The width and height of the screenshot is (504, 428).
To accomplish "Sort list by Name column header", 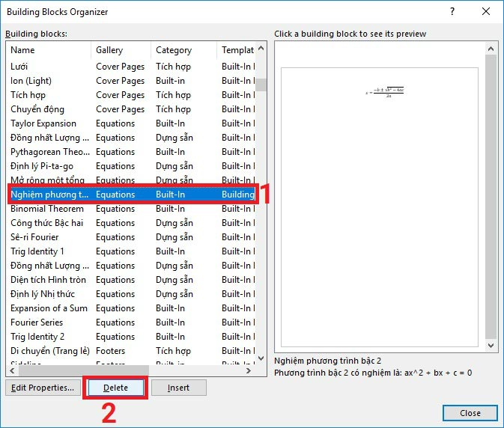I will click(48, 50).
